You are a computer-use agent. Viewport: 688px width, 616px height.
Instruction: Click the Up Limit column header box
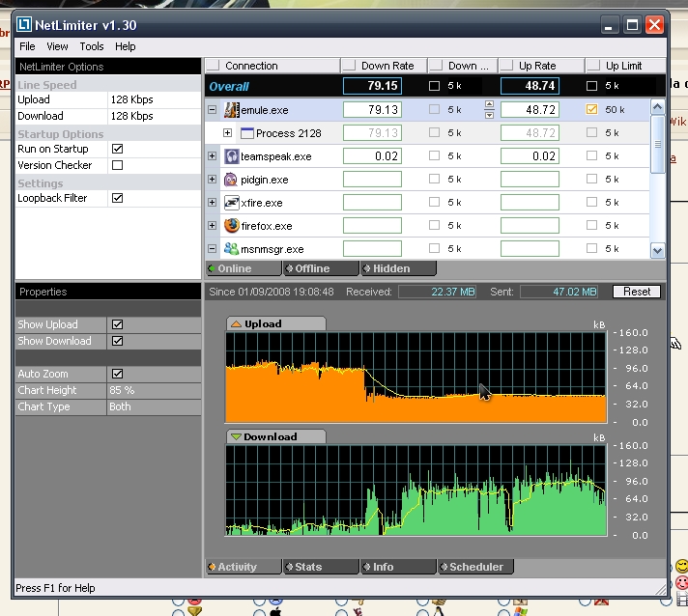coord(593,66)
